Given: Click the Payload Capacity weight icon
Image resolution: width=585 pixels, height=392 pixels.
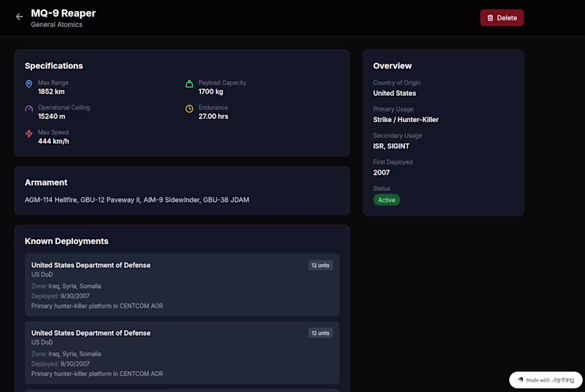Looking at the screenshot, I should [x=189, y=83].
